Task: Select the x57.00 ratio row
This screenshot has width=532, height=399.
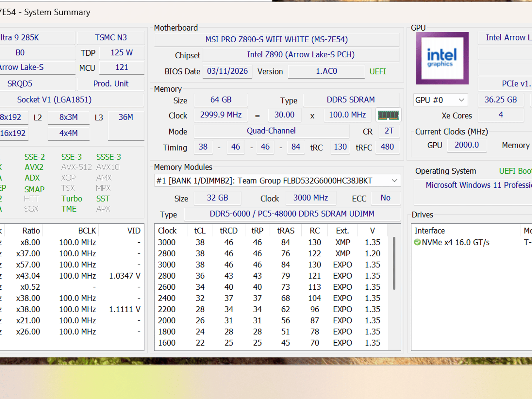Action: click(72, 265)
